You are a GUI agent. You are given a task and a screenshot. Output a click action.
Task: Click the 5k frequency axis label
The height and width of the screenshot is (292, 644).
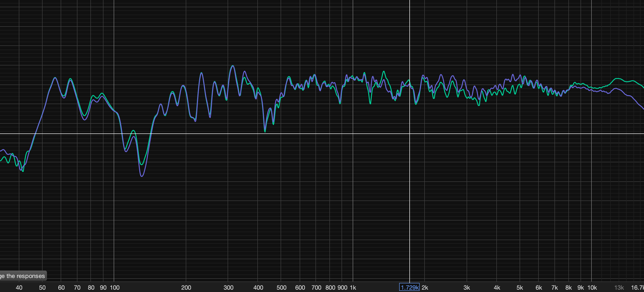point(520,288)
